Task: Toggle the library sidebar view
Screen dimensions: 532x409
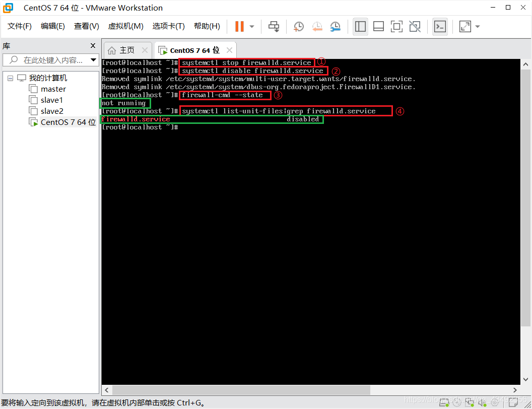Action: (x=360, y=27)
